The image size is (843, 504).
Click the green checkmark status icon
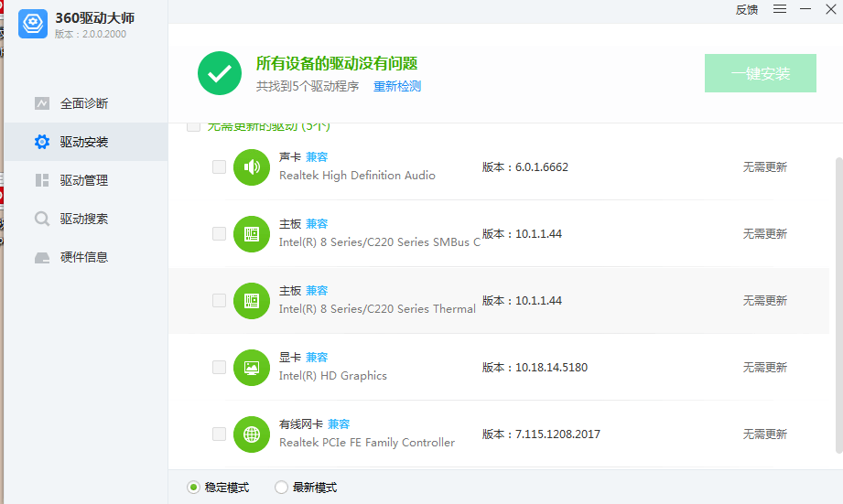220,73
